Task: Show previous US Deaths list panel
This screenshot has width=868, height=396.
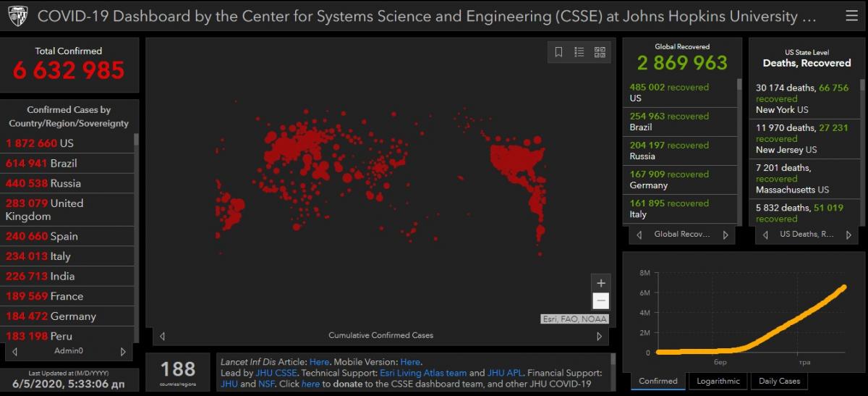Action: (x=765, y=235)
